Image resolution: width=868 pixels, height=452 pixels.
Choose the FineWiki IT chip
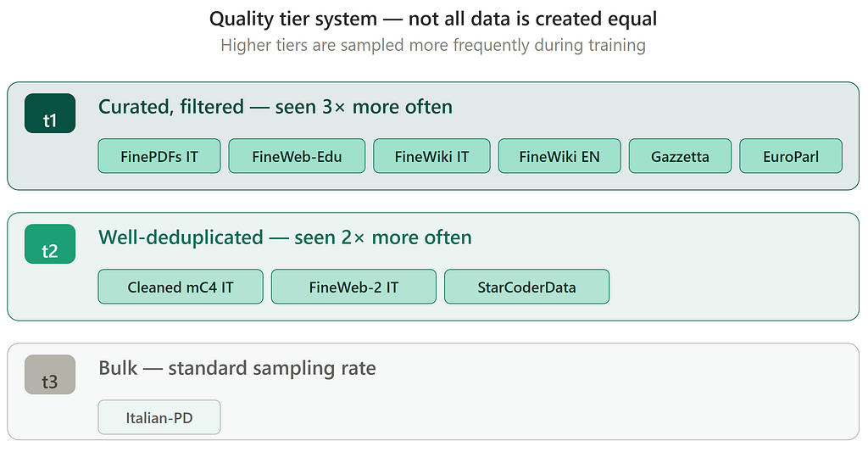tap(431, 156)
